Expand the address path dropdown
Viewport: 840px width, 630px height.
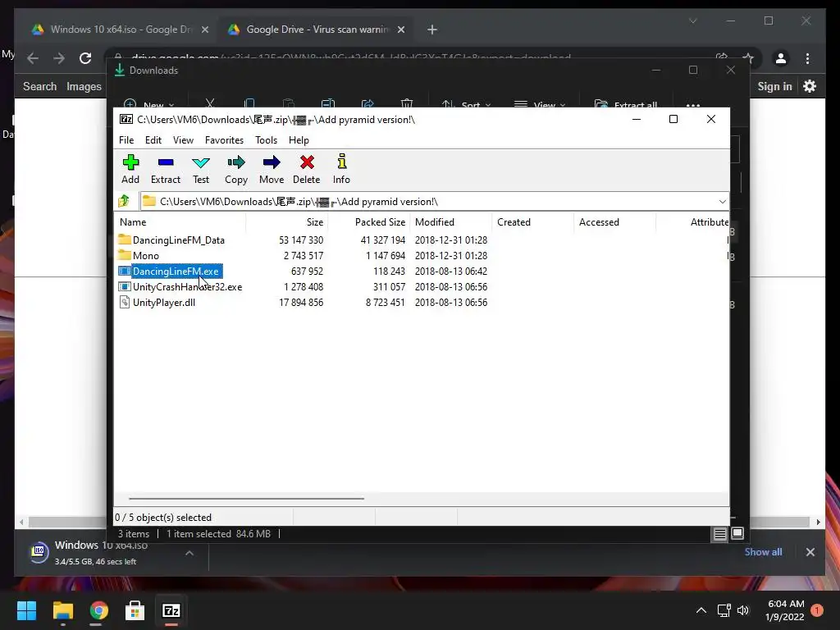(722, 202)
